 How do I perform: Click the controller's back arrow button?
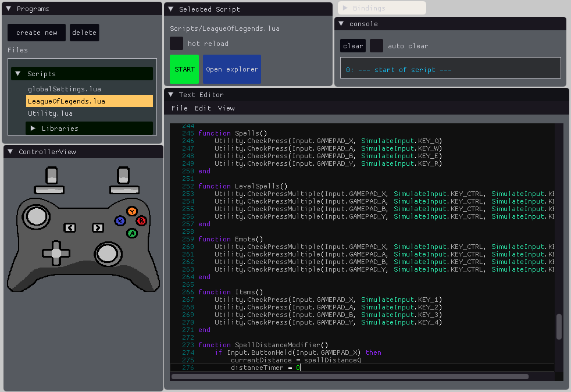tap(70, 228)
